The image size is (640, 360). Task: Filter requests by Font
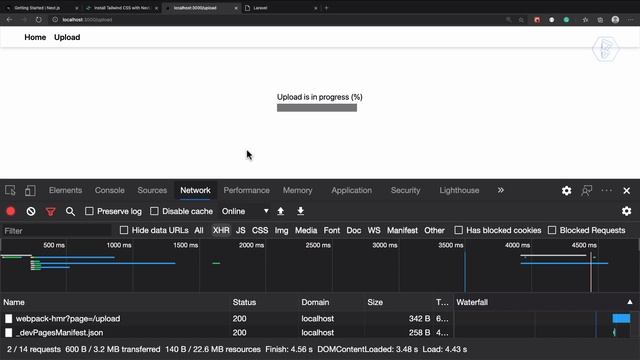(x=331, y=230)
